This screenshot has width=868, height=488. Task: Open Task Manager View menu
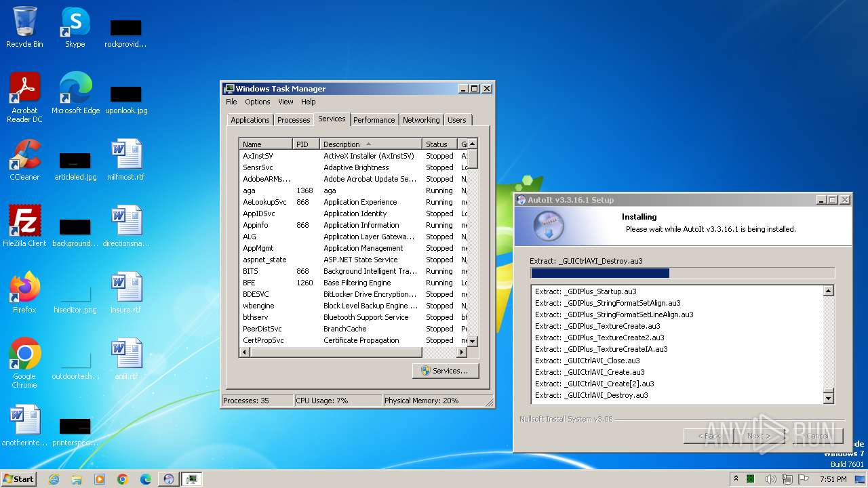[x=285, y=102]
